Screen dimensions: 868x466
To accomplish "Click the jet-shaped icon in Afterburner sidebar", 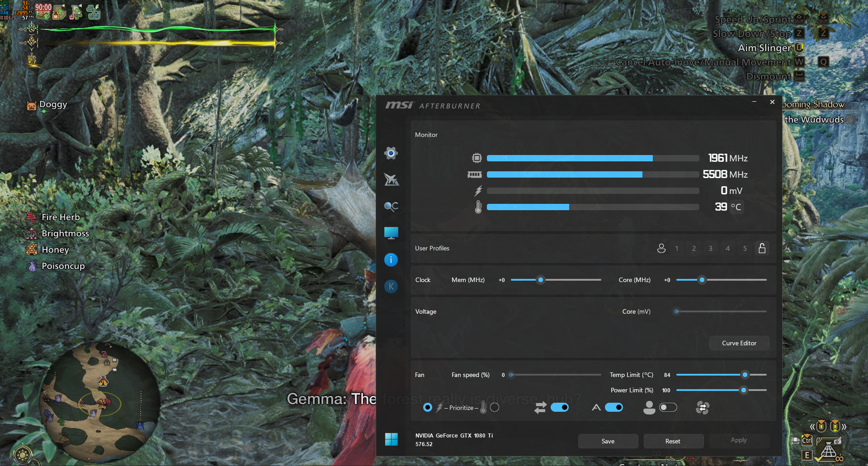I will click(x=391, y=179).
